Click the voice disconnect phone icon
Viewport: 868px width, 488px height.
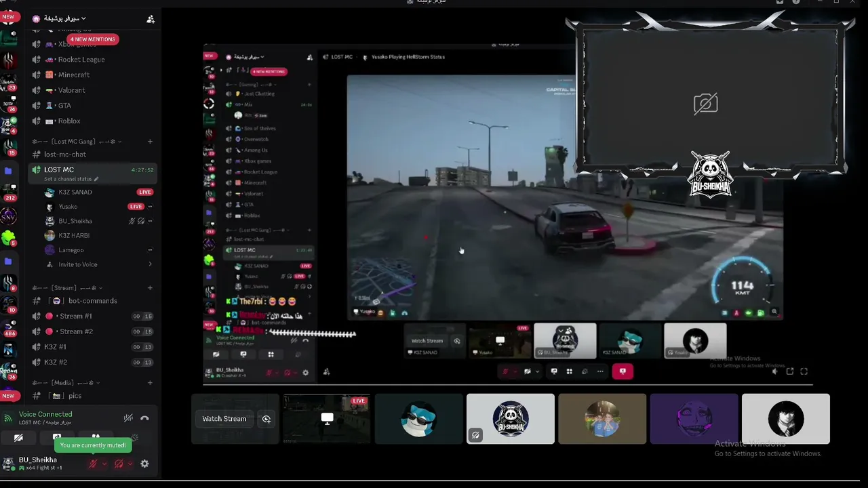pos(144,418)
